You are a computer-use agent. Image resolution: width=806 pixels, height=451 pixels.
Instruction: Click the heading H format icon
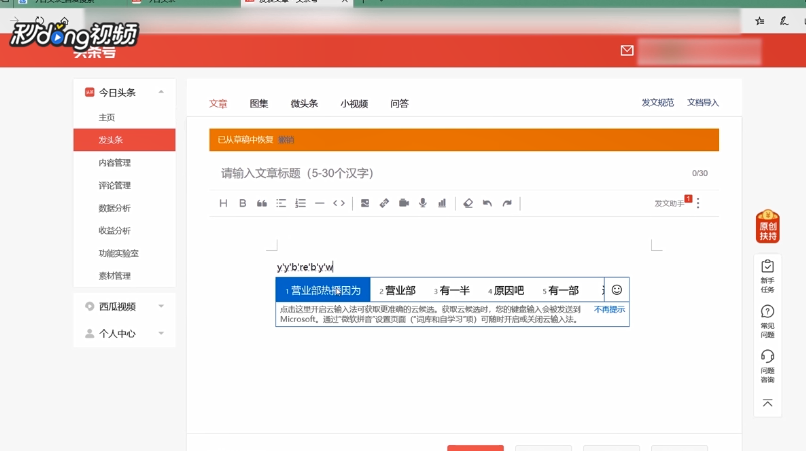[x=223, y=203]
